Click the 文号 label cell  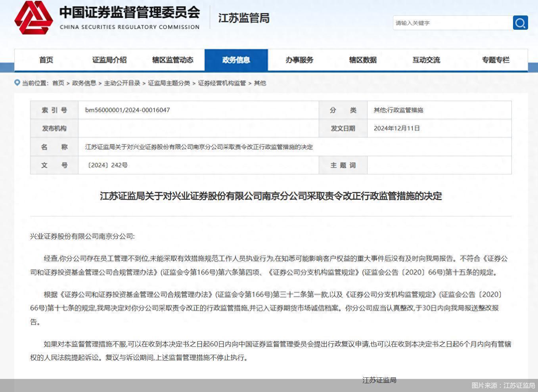click(x=54, y=165)
